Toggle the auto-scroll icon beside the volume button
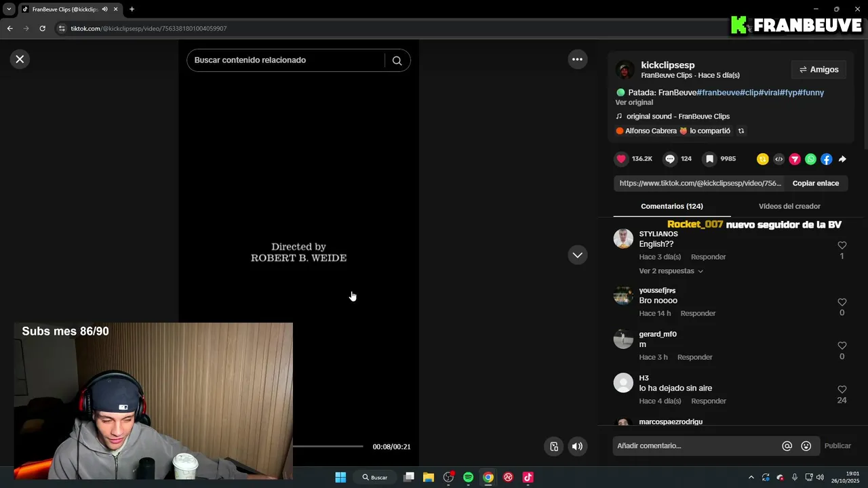Viewport: 868px width, 488px height. coord(554,446)
